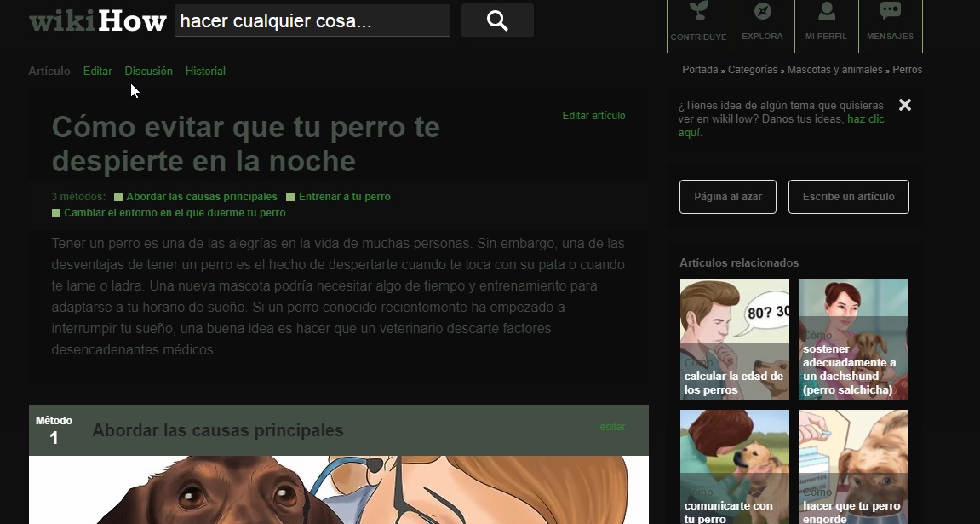Image resolution: width=980 pixels, height=524 pixels.
Task: Open the Perros breadcrumb link
Action: coord(907,69)
